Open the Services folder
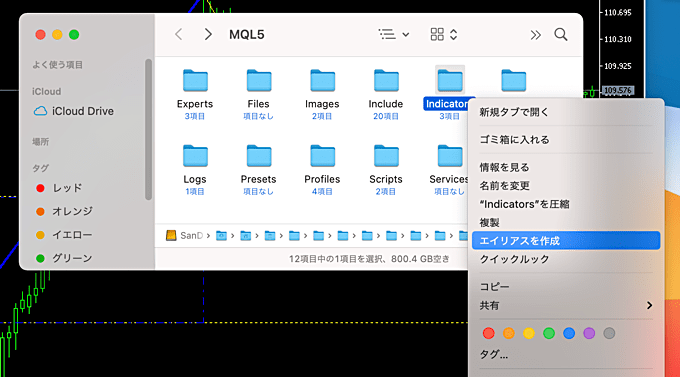This screenshot has width=680, height=377. tap(450, 156)
